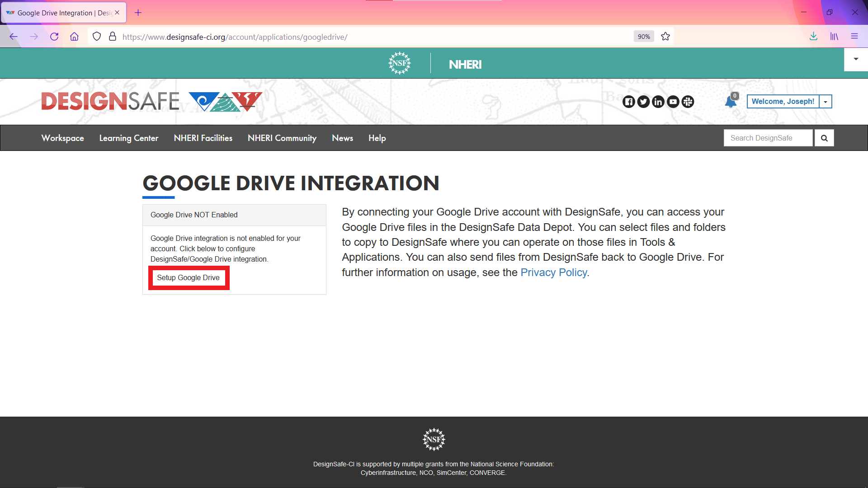This screenshot has height=488, width=868.
Task: Reload the current page
Action: pyautogui.click(x=54, y=37)
